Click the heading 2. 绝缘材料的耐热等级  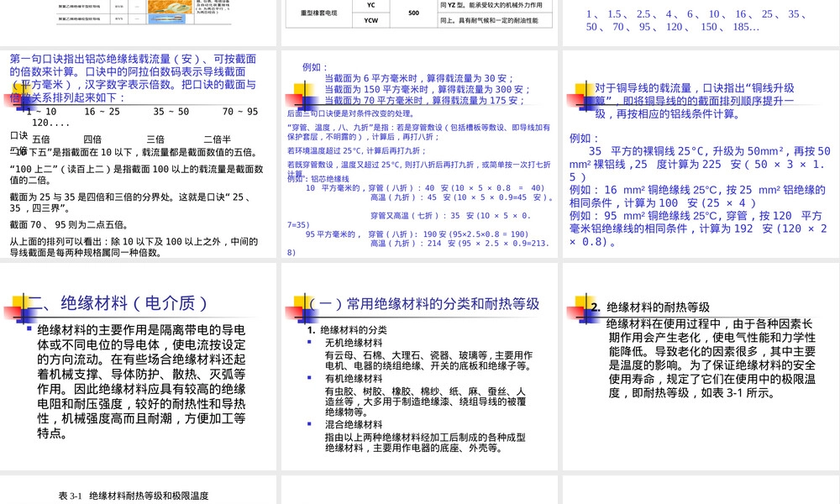pyautogui.click(x=650, y=307)
